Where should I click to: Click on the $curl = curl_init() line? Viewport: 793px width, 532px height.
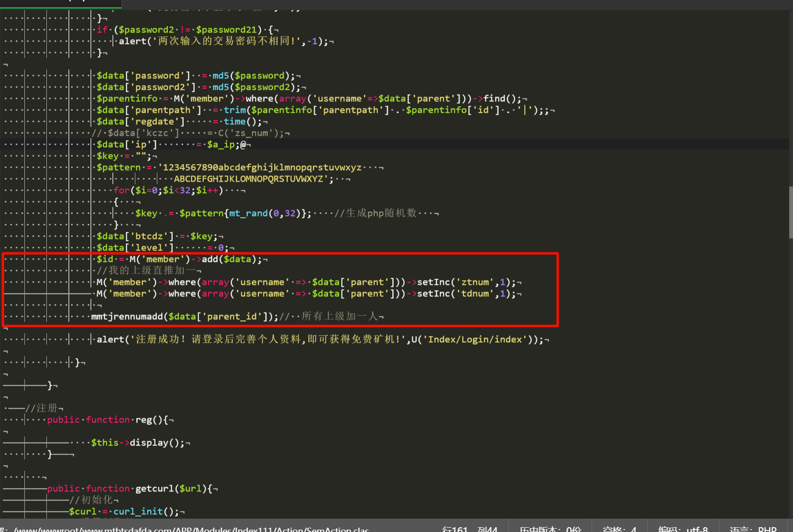pos(126,511)
